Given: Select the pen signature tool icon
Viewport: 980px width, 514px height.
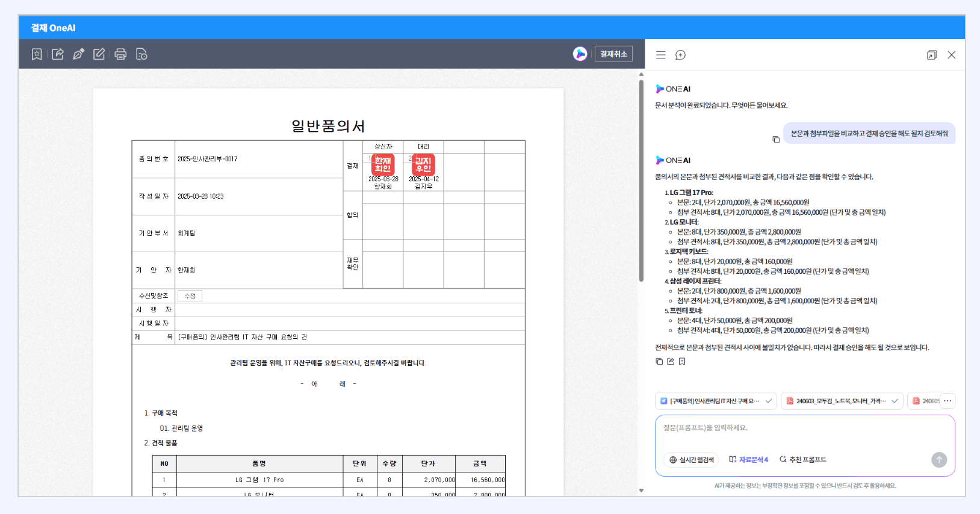Looking at the screenshot, I should coord(78,54).
